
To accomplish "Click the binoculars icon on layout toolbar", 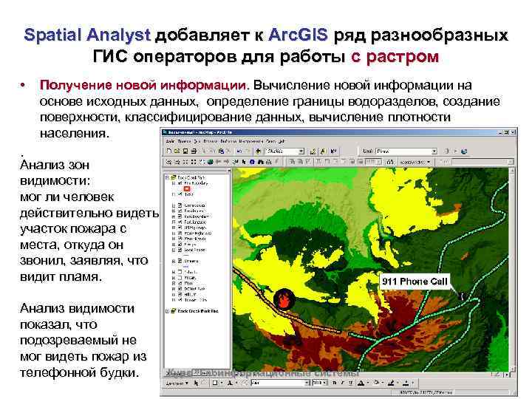I will [x=390, y=162].
